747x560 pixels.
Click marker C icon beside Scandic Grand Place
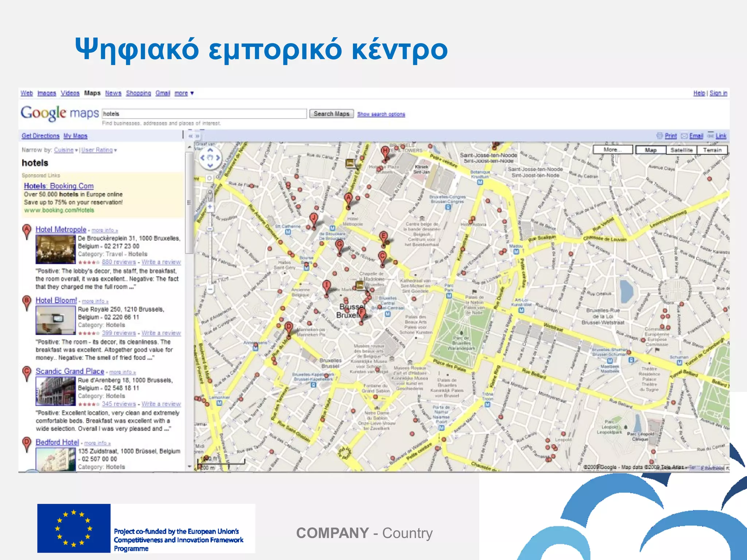pos(26,374)
